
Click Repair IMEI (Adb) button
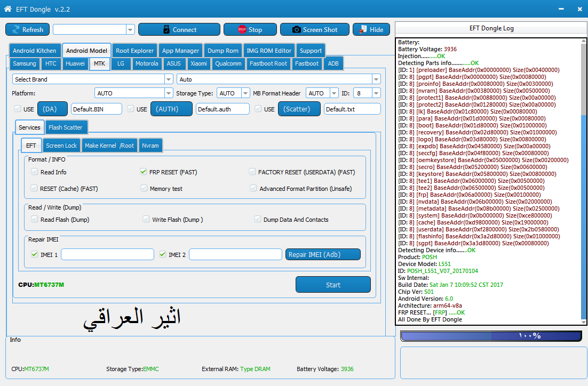coord(323,254)
